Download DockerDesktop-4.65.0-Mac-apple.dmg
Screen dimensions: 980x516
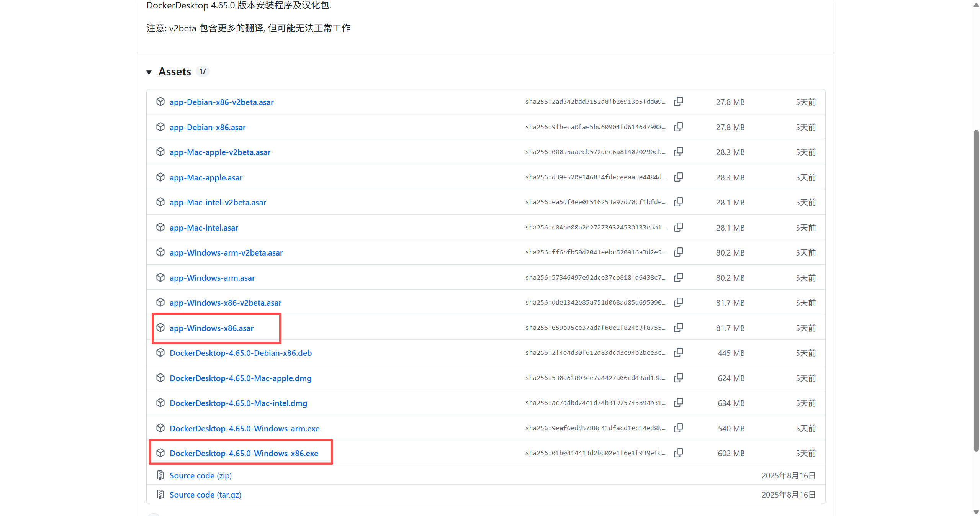240,378
